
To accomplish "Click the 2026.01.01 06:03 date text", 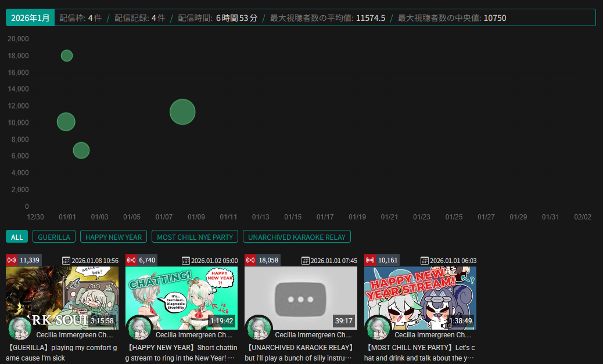I will 453,261.
